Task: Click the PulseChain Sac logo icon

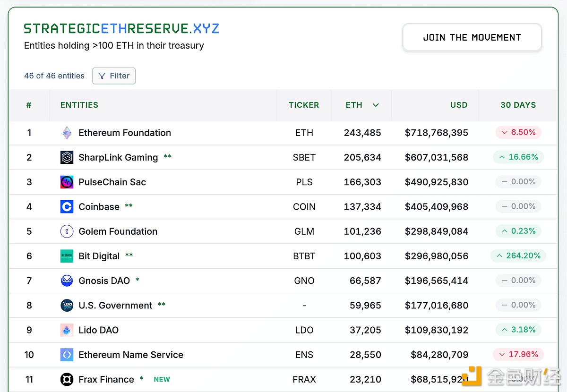Action: point(67,182)
